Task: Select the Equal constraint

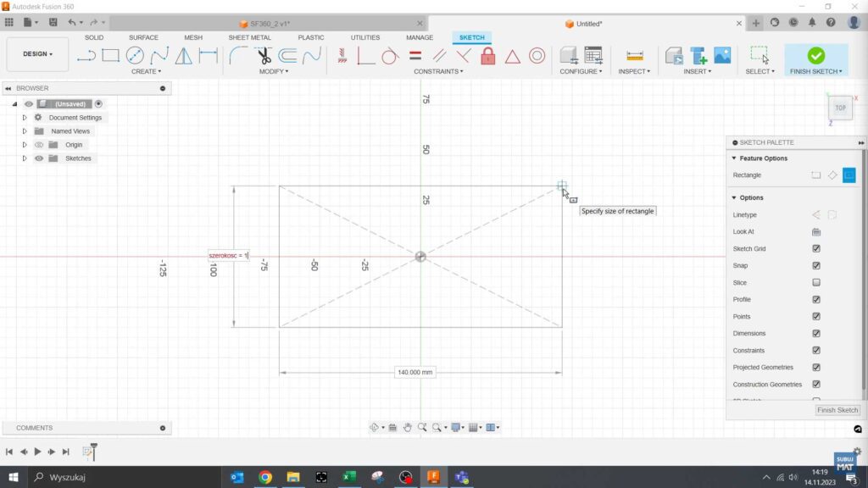Action: 415,56
